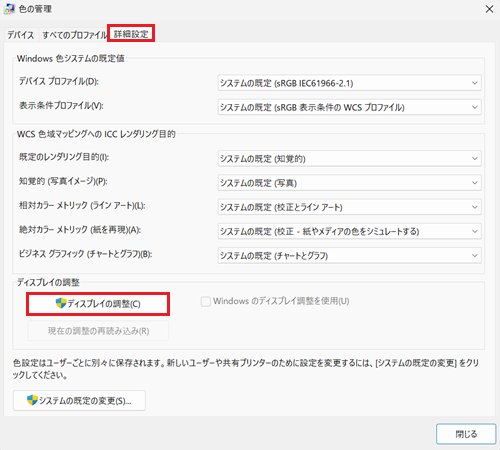Open the 相対カラー メトリック (ライン アート)(L) dropdown
This screenshot has width=500, height=450.
pos(349,207)
